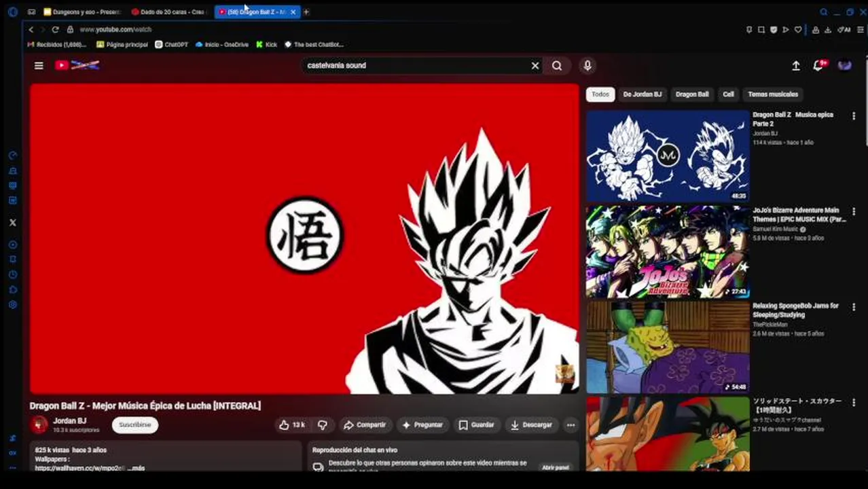Open Opera menu logo button
868x489 pixels.
12,12
